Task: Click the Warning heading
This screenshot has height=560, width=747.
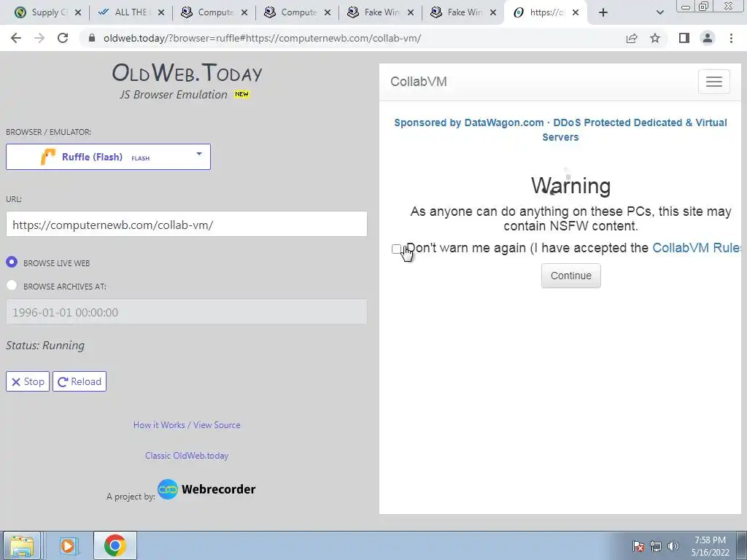Action: pyautogui.click(x=570, y=186)
